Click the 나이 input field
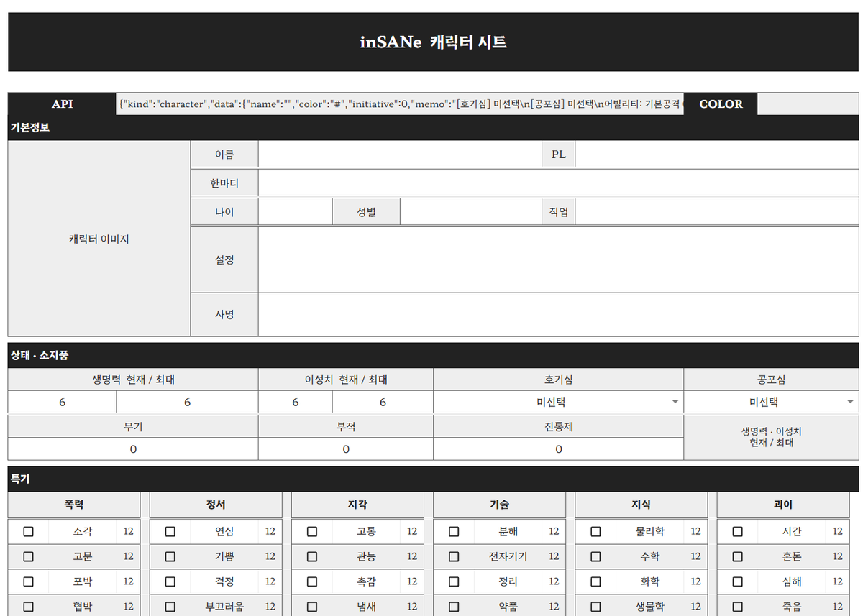This screenshot has height=616, width=863. (x=295, y=212)
